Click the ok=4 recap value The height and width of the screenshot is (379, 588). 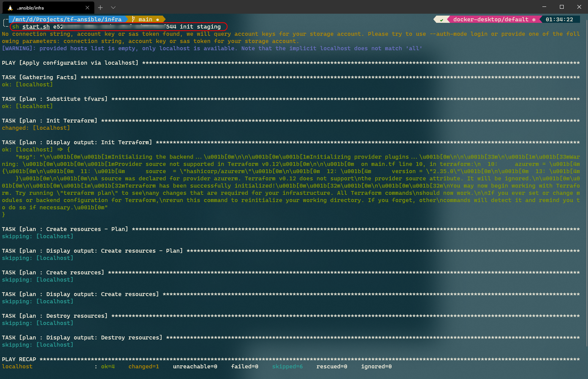pos(108,366)
